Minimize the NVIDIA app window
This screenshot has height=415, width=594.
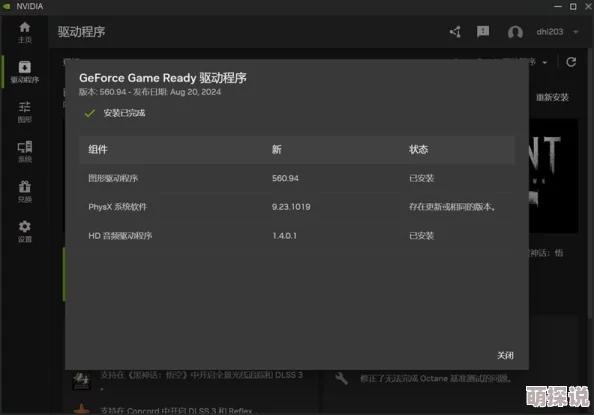coord(558,6)
